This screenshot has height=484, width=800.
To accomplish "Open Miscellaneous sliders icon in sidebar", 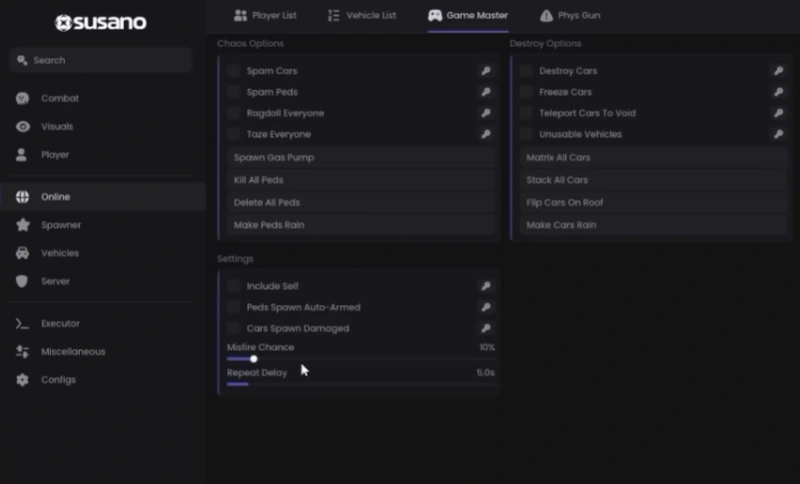I will pyautogui.click(x=22, y=351).
